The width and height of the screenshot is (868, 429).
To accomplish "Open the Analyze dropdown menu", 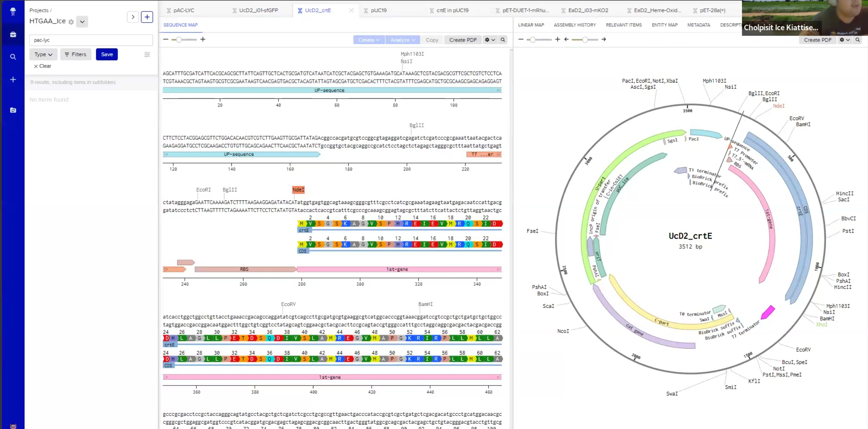I will [403, 40].
